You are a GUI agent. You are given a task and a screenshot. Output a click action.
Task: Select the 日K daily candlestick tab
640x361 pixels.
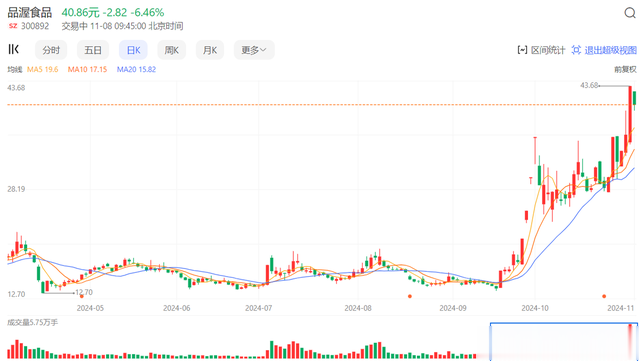133,50
